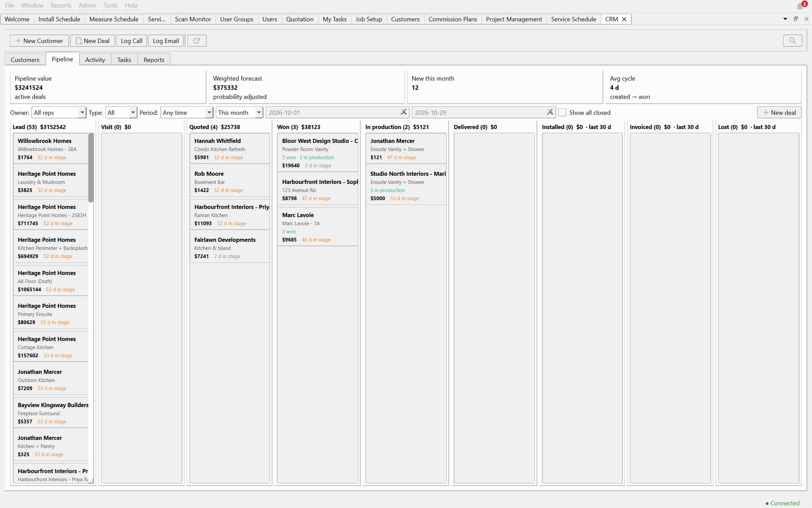Open the Tasks tab
This screenshot has width=812, height=508.
click(x=124, y=59)
